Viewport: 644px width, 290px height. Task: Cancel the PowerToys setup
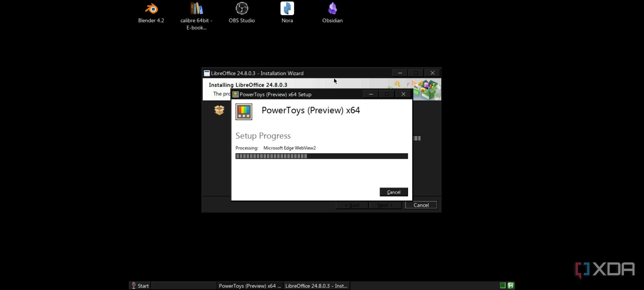tap(394, 192)
